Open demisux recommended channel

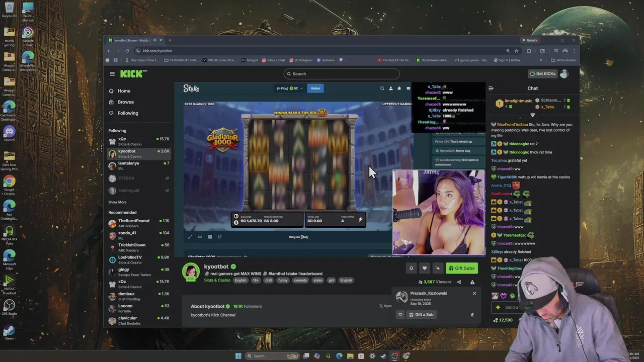click(139, 296)
